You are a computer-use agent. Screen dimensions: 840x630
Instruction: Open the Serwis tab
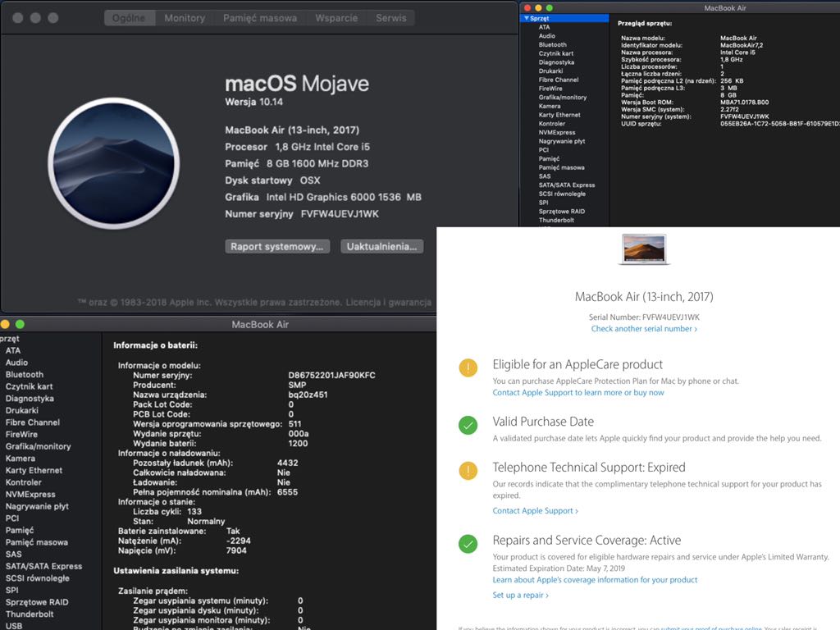[x=391, y=18]
